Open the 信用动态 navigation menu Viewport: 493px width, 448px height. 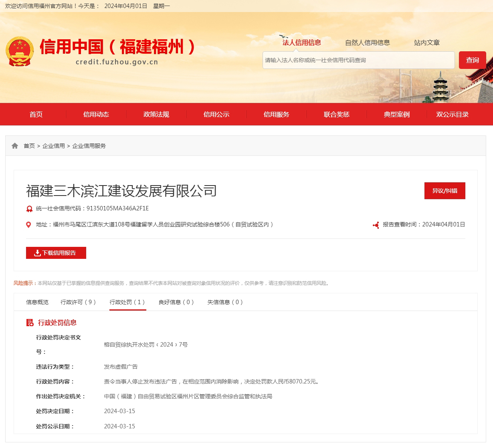coord(96,114)
